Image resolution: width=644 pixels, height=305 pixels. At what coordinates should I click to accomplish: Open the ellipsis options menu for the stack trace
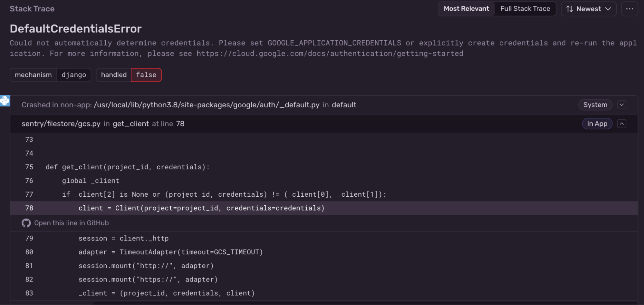tap(630, 9)
